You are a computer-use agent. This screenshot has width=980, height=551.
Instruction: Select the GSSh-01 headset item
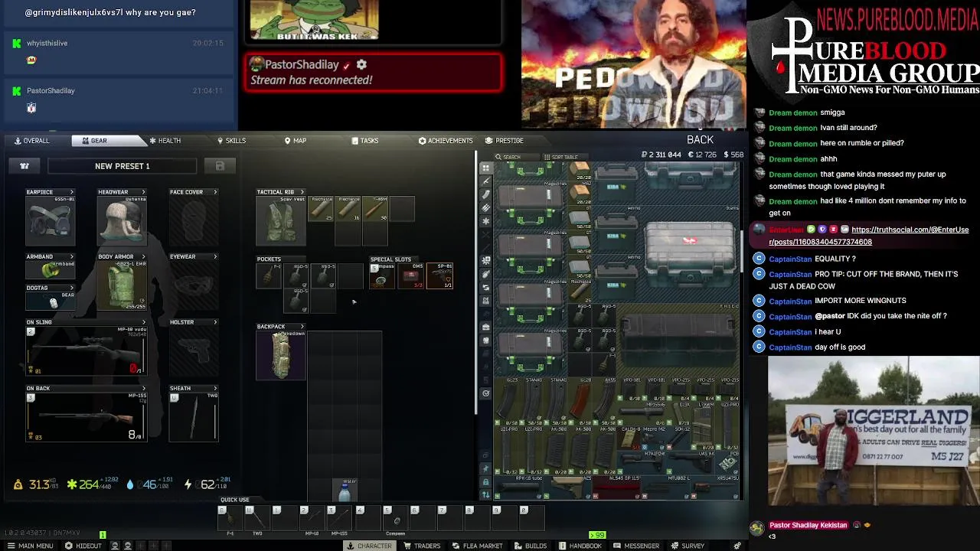pos(51,220)
